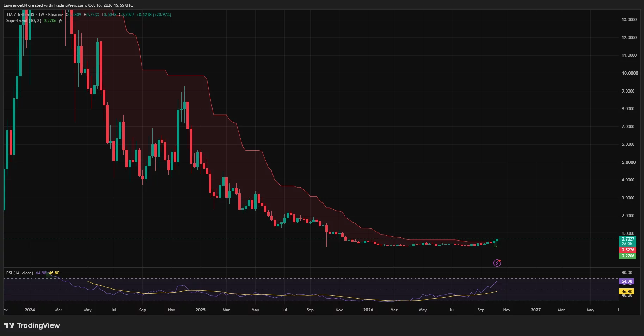Click the 2026 label on time axis
This screenshot has width=644, height=336.
click(x=368, y=310)
